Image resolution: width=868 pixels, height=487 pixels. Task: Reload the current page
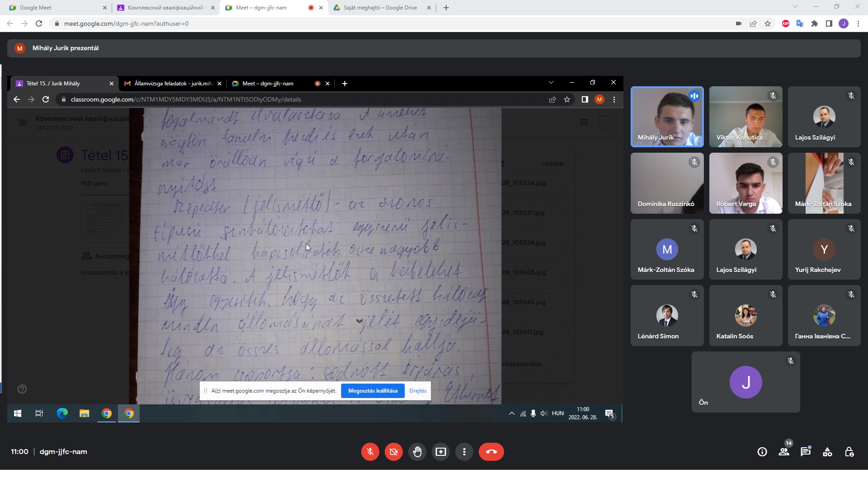point(39,23)
